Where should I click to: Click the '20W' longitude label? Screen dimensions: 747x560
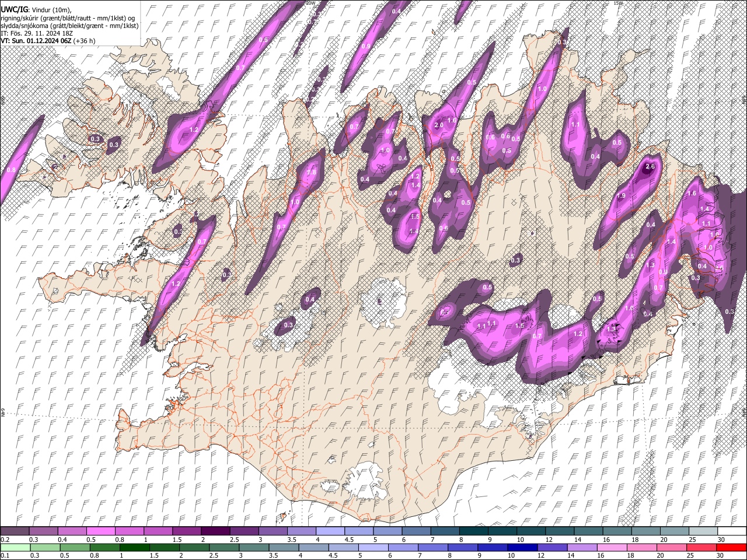tap(310, 3)
